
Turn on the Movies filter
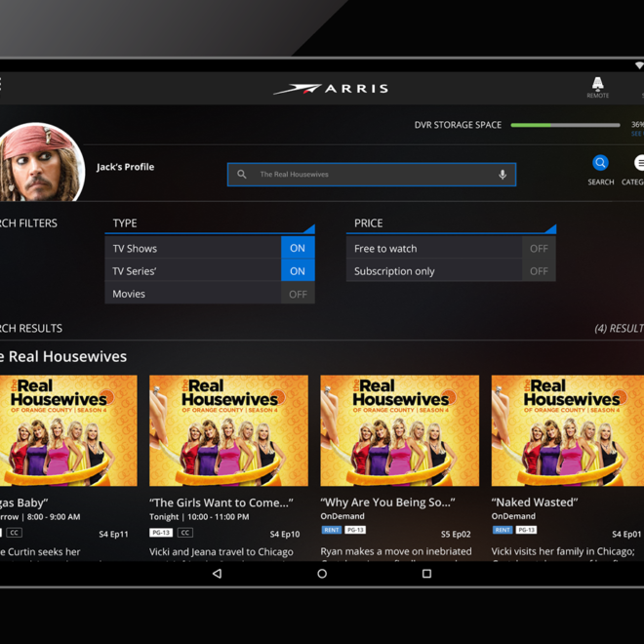tap(298, 294)
